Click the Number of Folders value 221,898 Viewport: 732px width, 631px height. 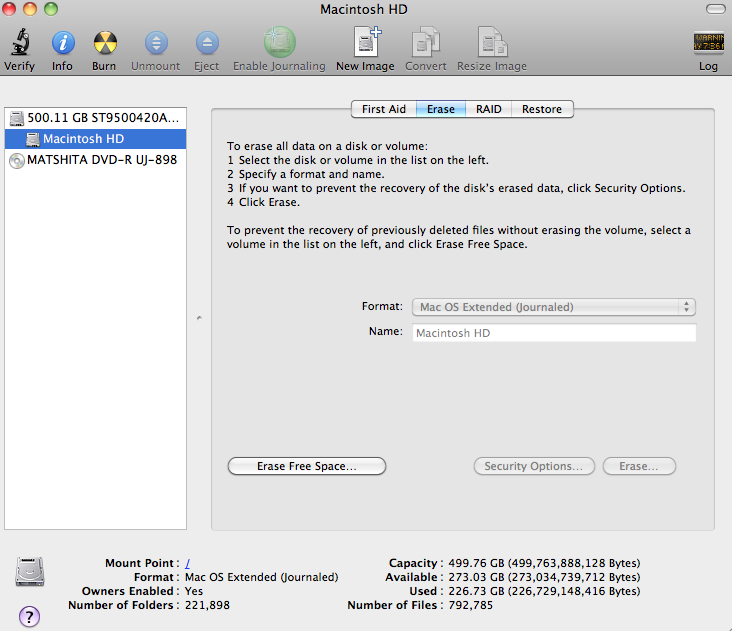[x=207, y=605]
